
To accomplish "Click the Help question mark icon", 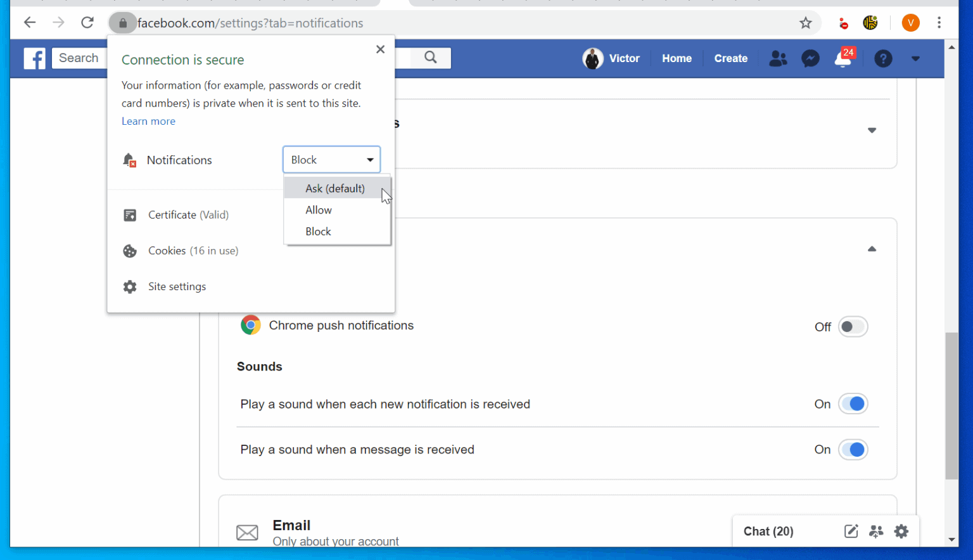I will [x=883, y=58].
